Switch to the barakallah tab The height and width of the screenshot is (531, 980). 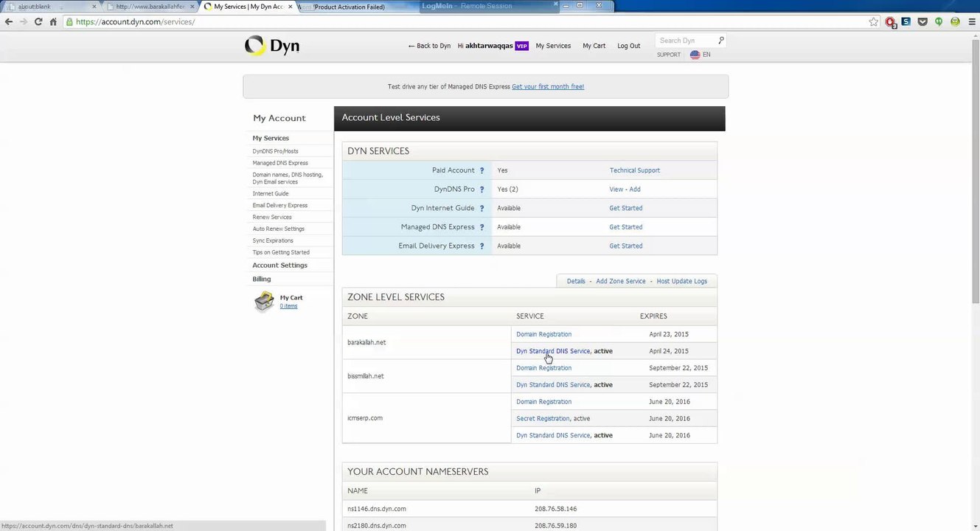coord(150,7)
